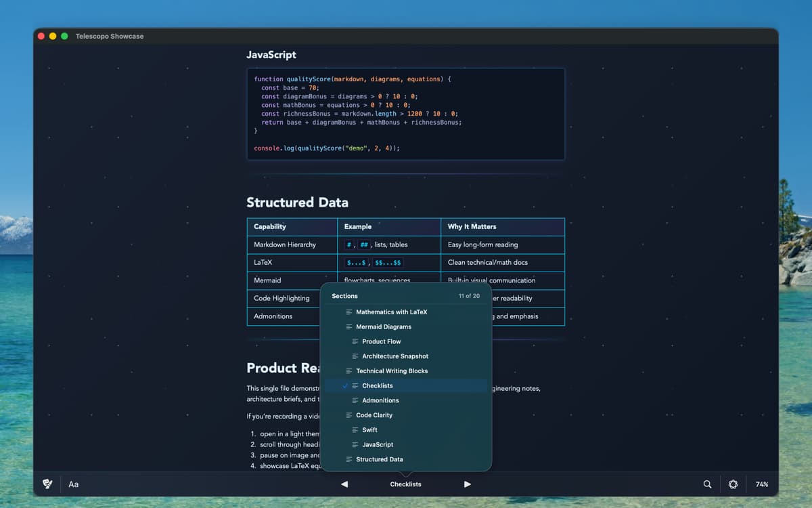Navigate to the Swift section
The width and height of the screenshot is (812, 508).
click(369, 430)
